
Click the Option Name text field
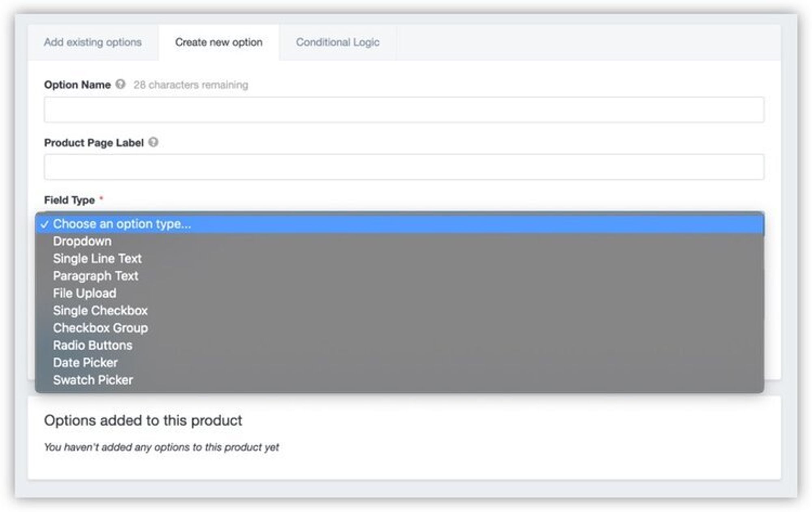tap(404, 110)
